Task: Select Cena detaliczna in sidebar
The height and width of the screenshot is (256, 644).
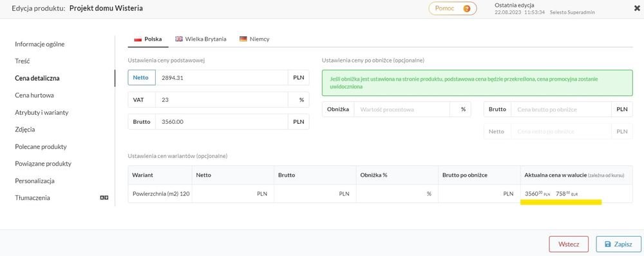Action: tap(37, 78)
